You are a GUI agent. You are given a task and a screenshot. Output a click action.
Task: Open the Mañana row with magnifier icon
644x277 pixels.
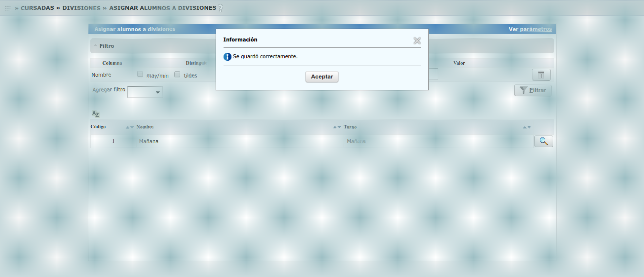click(x=543, y=141)
